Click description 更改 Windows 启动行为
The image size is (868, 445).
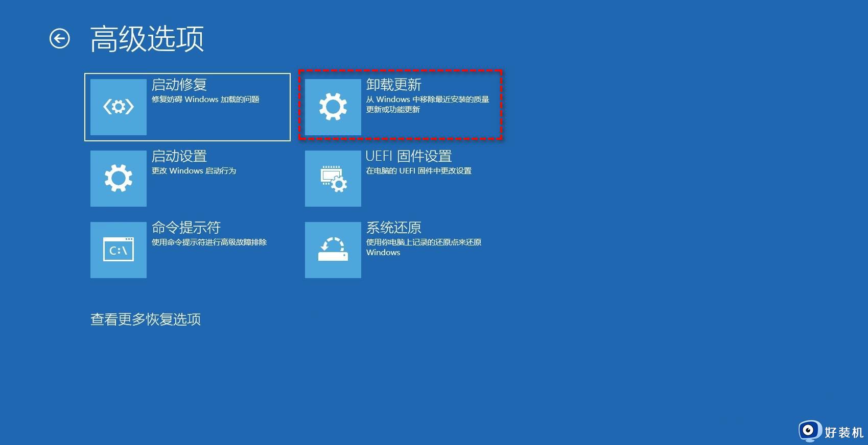click(194, 171)
